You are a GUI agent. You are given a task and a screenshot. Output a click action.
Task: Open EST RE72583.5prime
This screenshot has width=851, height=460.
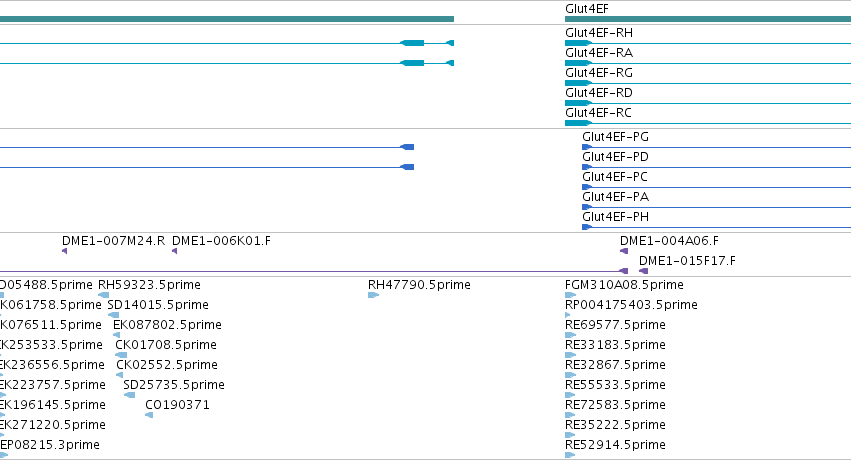tap(615, 406)
